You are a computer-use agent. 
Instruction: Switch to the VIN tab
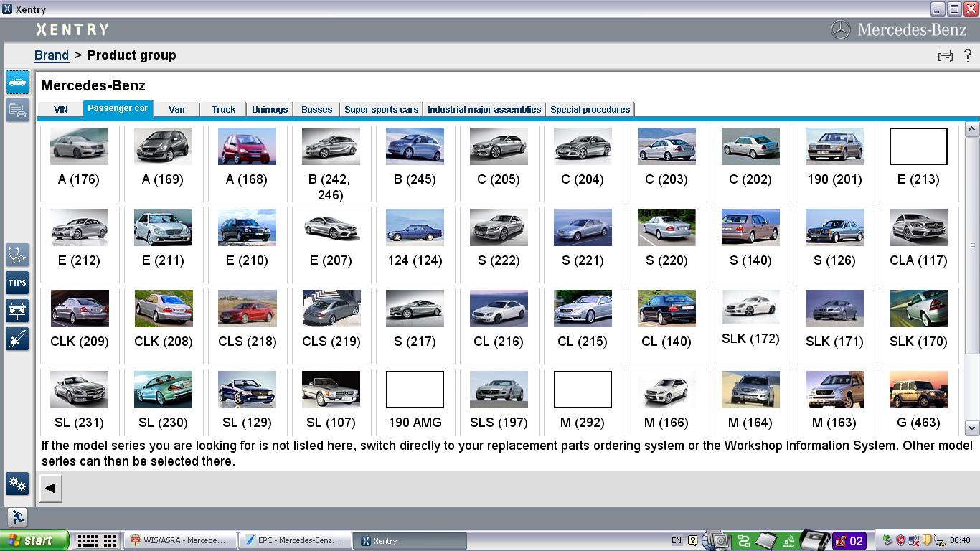60,110
